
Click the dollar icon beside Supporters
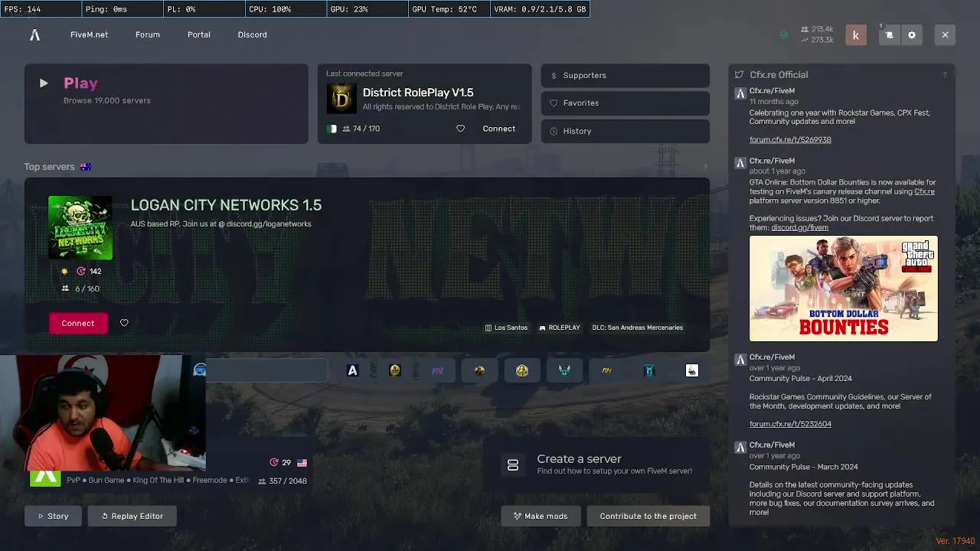(x=554, y=76)
